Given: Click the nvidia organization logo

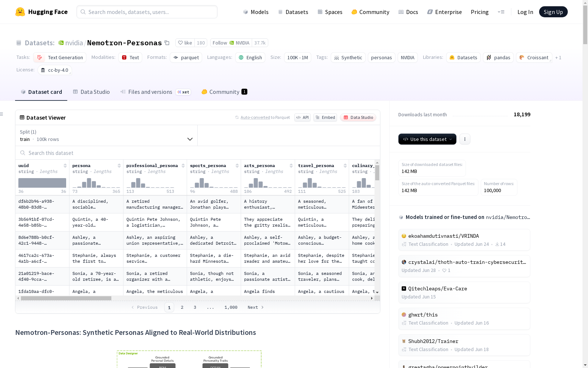Looking at the screenshot, I should pyautogui.click(x=61, y=43).
